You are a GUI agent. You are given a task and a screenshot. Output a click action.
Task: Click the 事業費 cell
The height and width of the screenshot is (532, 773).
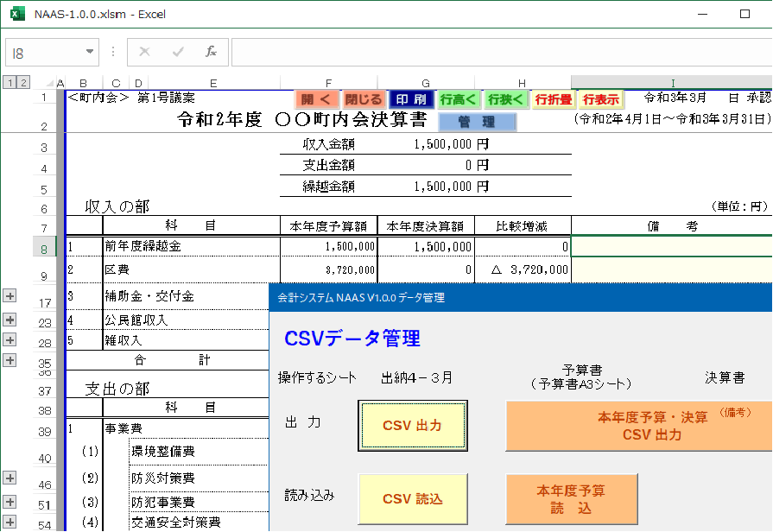[x=187, y=428]
